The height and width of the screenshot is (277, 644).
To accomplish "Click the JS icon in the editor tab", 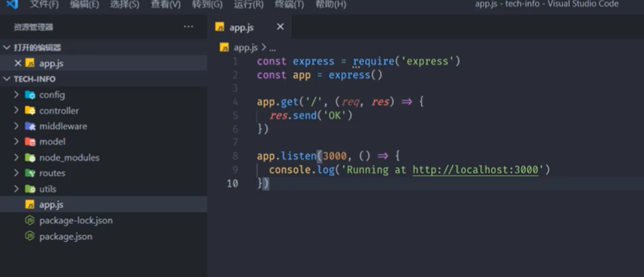I will 220,27.
